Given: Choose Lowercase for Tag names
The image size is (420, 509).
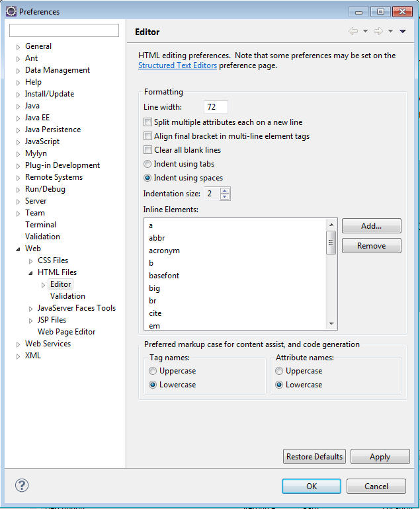Looking at the screenshot, I should click(153, 385).
